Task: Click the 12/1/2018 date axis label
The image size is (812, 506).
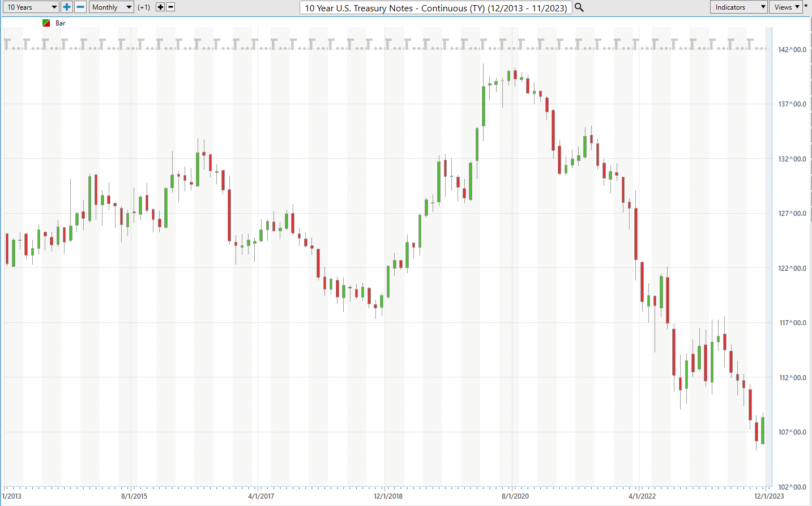Action: [388, 496]
